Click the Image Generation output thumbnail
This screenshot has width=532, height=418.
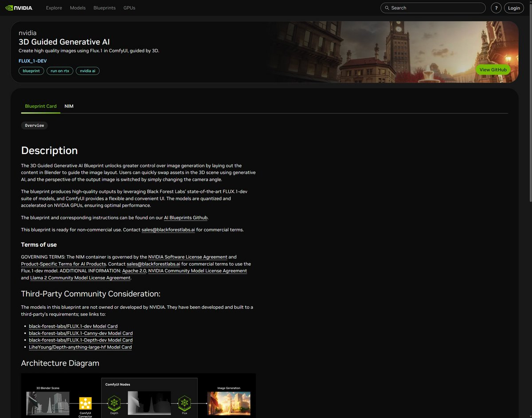click(x=228, y=403)
